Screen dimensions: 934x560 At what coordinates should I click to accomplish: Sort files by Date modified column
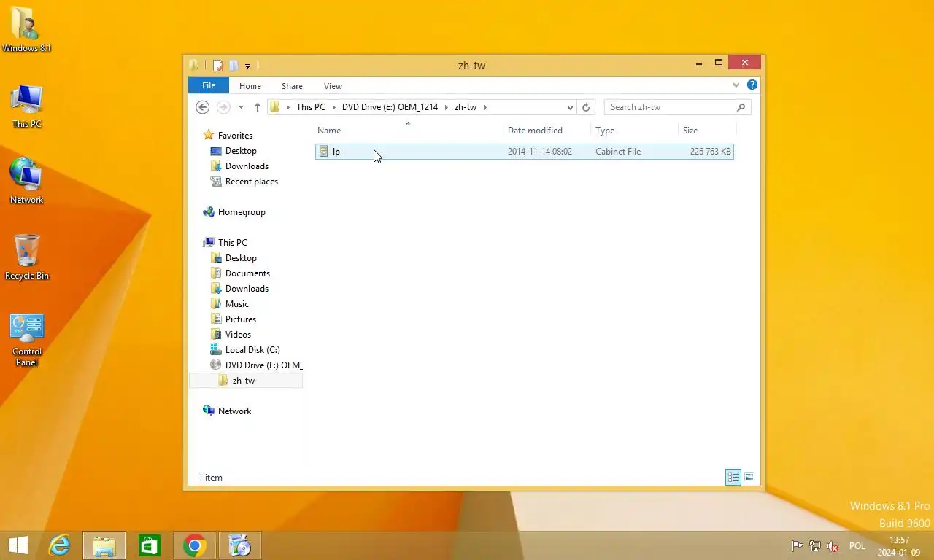tap(547, 131)
